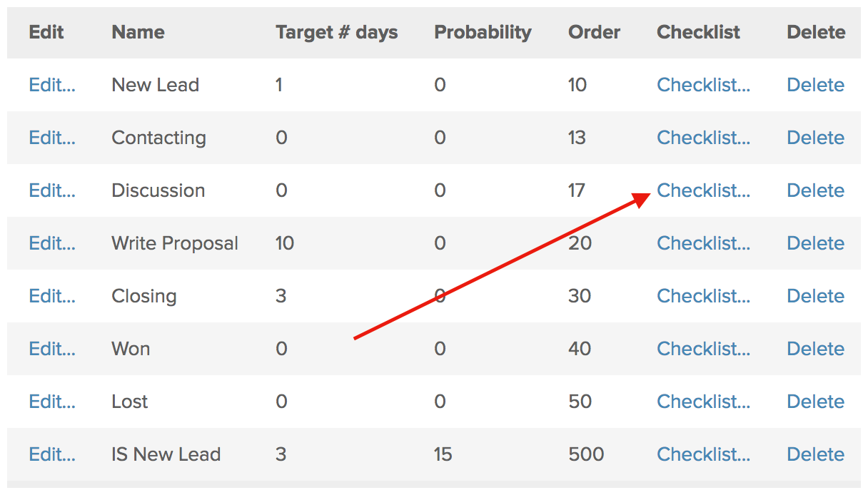Edit the Write Proposal stage
The image size is (868, 495).
tap(52, 243)
